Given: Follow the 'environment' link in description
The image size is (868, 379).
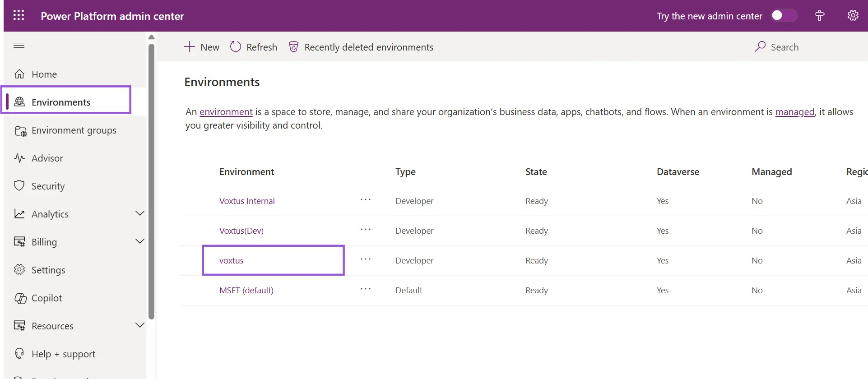Looking at the screenshot, I should (226, 112).
